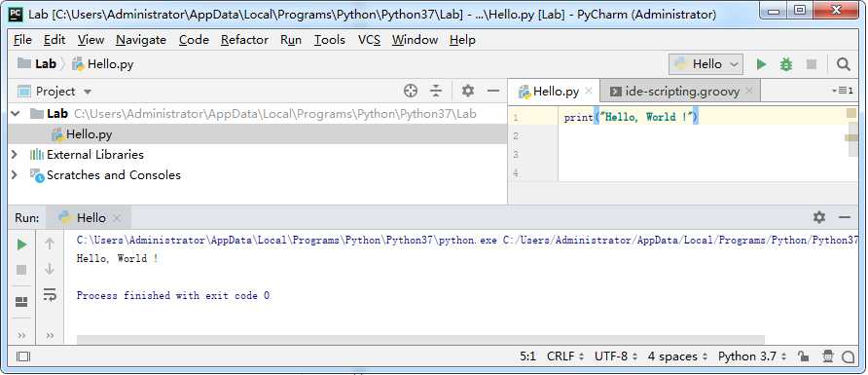Show more actions in Run panel's second column
868x375 pixels.
coord(50,336)
